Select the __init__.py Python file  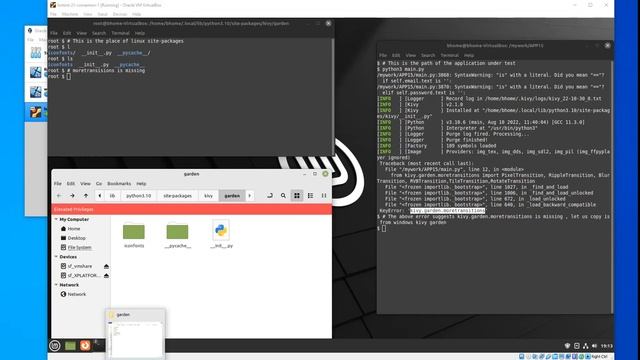(x=221, y=231)
